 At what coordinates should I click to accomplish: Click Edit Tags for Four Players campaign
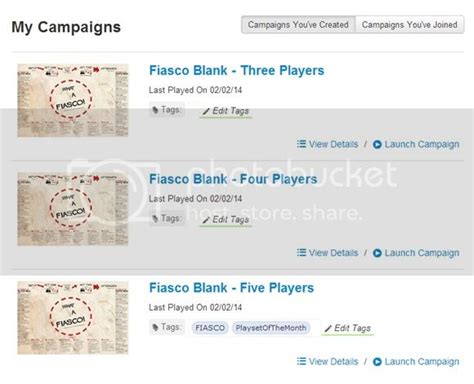[226, 220]
